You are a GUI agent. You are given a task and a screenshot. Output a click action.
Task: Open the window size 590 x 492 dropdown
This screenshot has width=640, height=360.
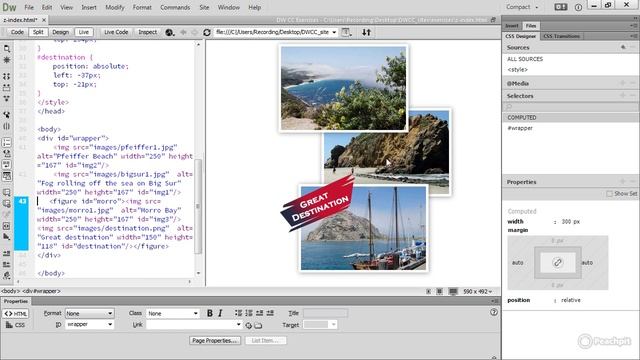point(478,291)
